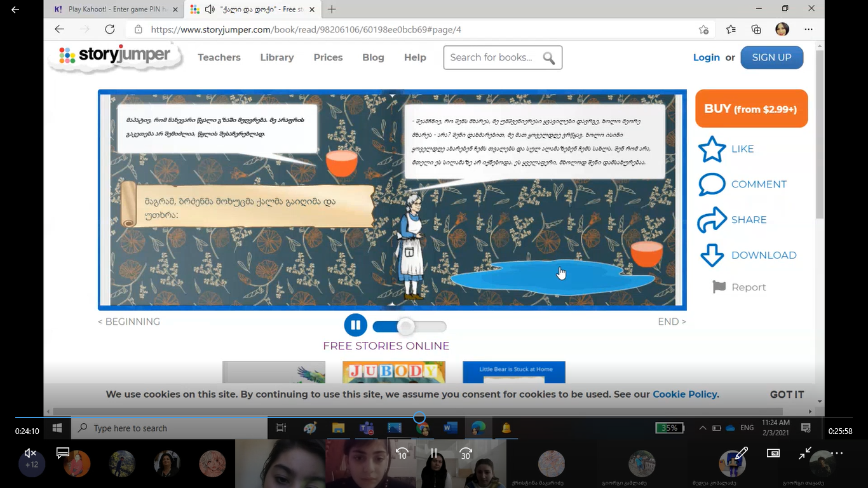Expand the system tray hidden icons chevron
Screen dimensions: 868x488
click(702, 428)
